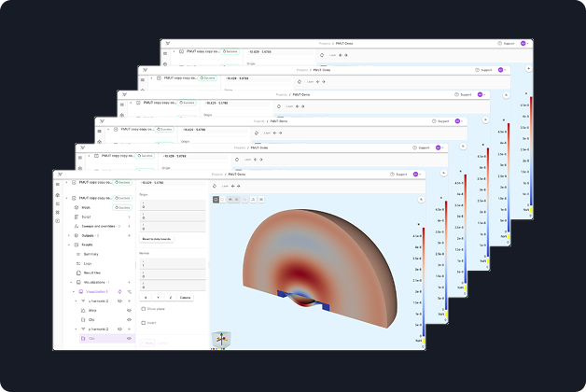Click the Reset to data bounds button
586x392 pixels.
tap(157, 239)
